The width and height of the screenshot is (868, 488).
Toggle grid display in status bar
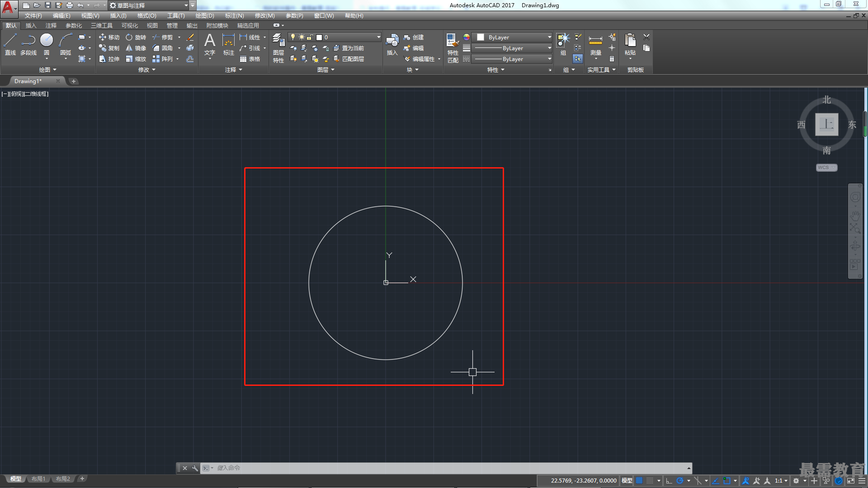pyautogui.click(x=639, y=481)
